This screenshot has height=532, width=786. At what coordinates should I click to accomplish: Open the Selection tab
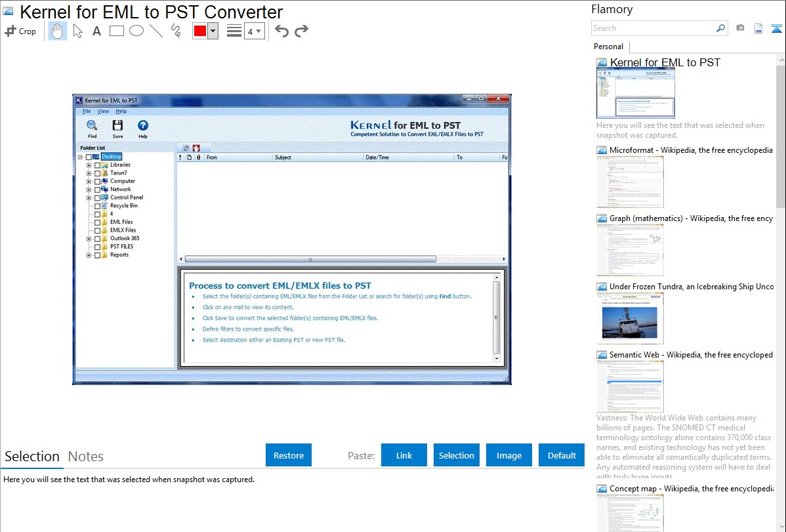tap(32, 457)
